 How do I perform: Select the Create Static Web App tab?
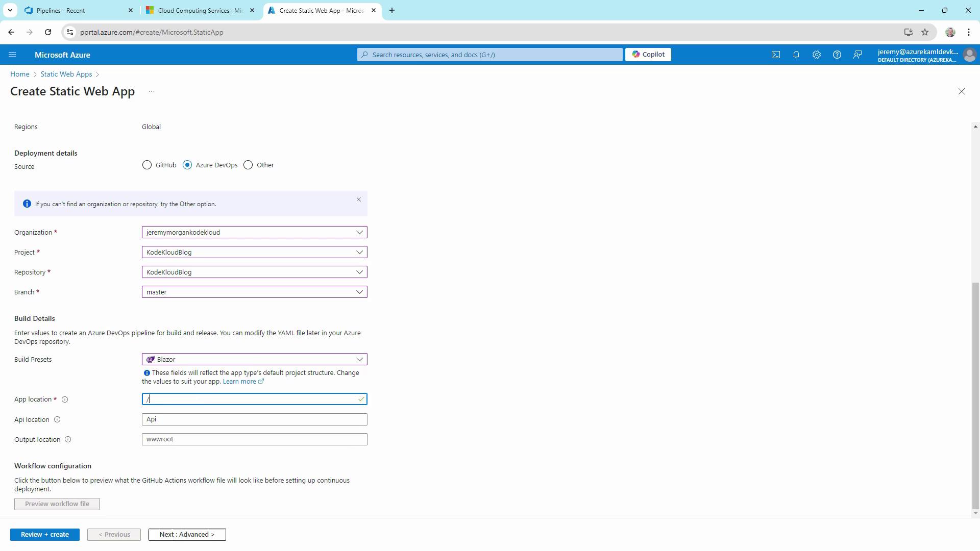(322, 10)
